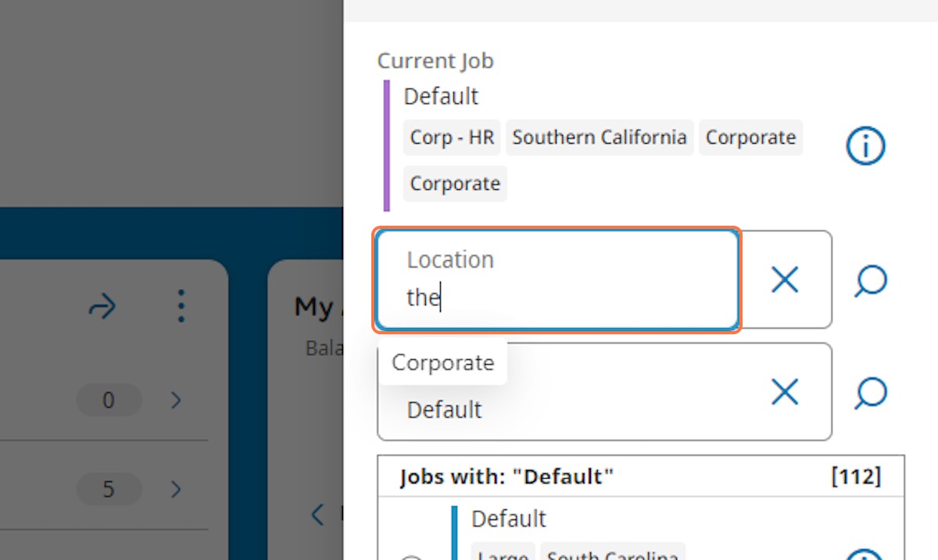Open the three-dot menu on card
The height and width of the screenshot is (560, 938).
pyautogui.click(x=181, y=306)
